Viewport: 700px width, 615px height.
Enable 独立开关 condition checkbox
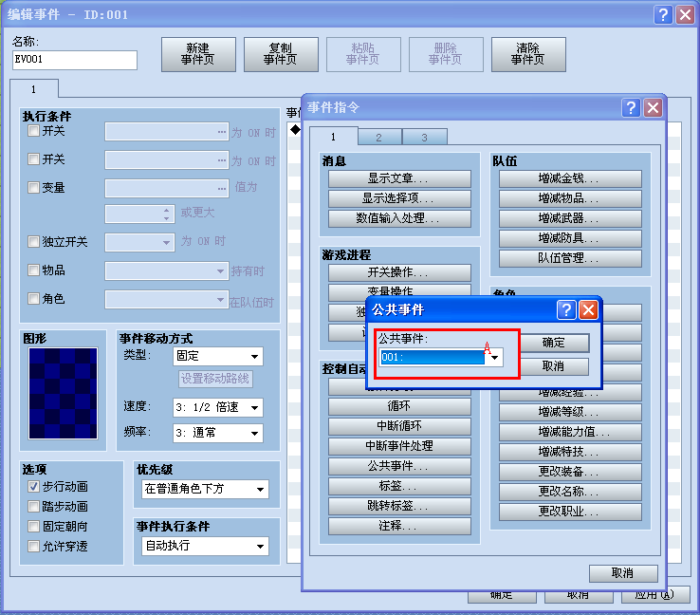point(33,242)
